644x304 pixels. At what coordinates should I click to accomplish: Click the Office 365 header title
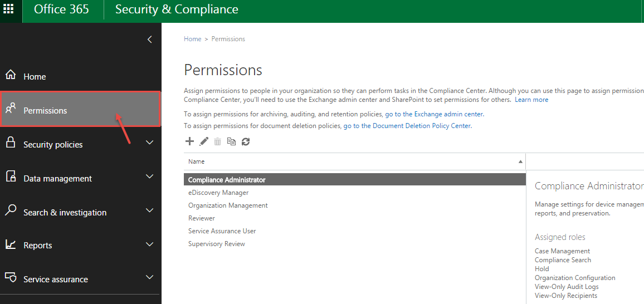click(x=61, y=9)
